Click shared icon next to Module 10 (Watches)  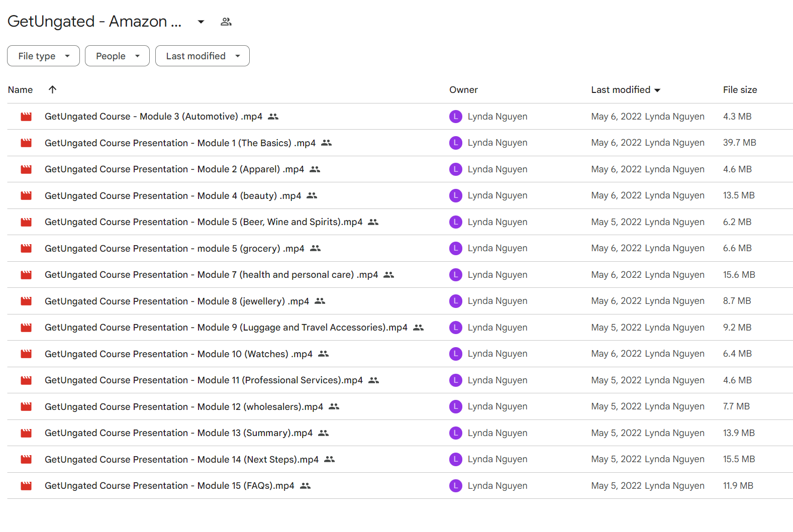click(x=323, y=354)
